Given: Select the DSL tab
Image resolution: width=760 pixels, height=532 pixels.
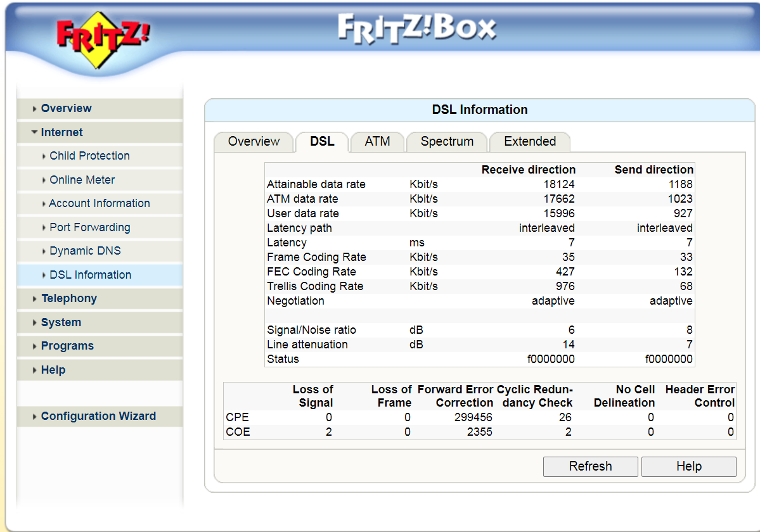Looking at the screenshot, I should [x=322, y=142].
